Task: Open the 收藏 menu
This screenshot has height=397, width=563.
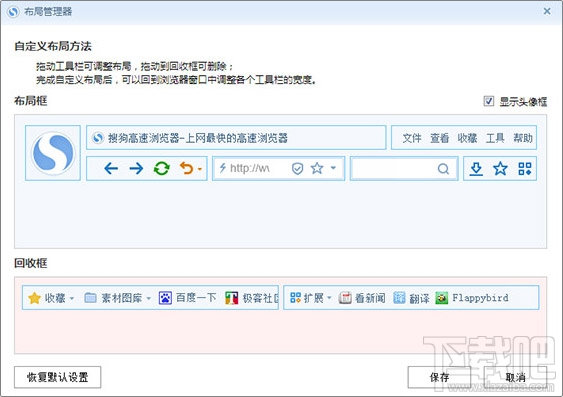Action: click(x=467, y=138)
